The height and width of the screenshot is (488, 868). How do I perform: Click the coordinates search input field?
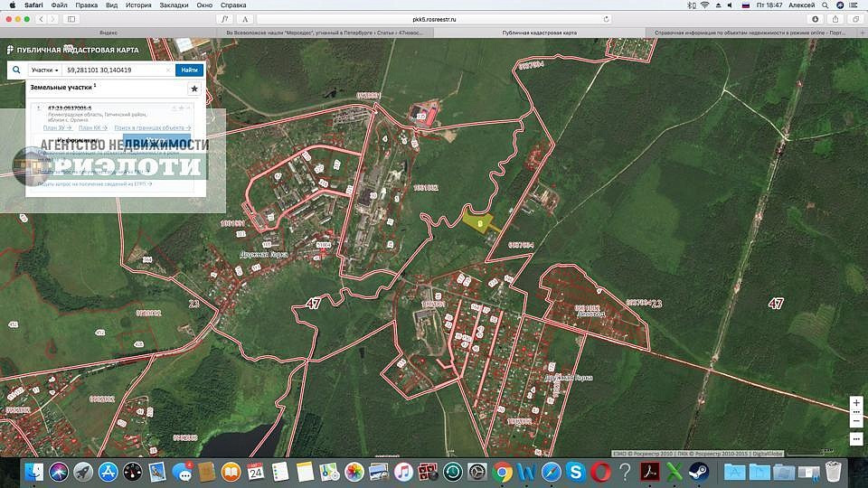click(x=114, y=70)
